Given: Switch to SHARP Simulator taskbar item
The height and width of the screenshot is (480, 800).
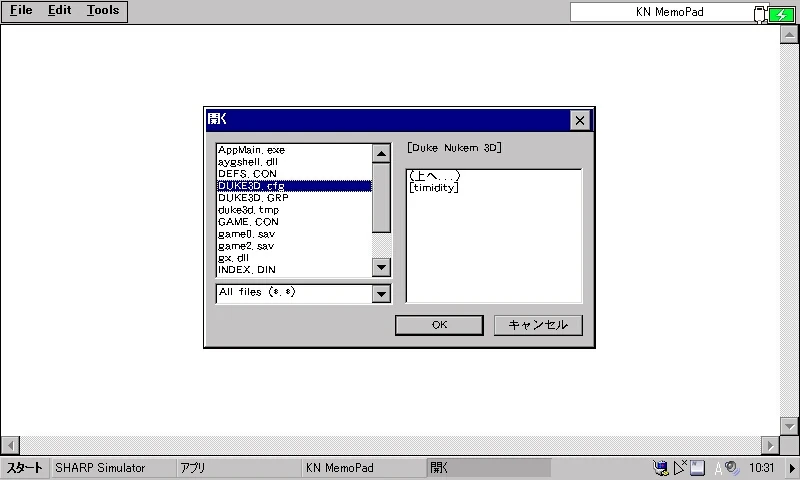Looking at the screenshot, I should 113,468.
